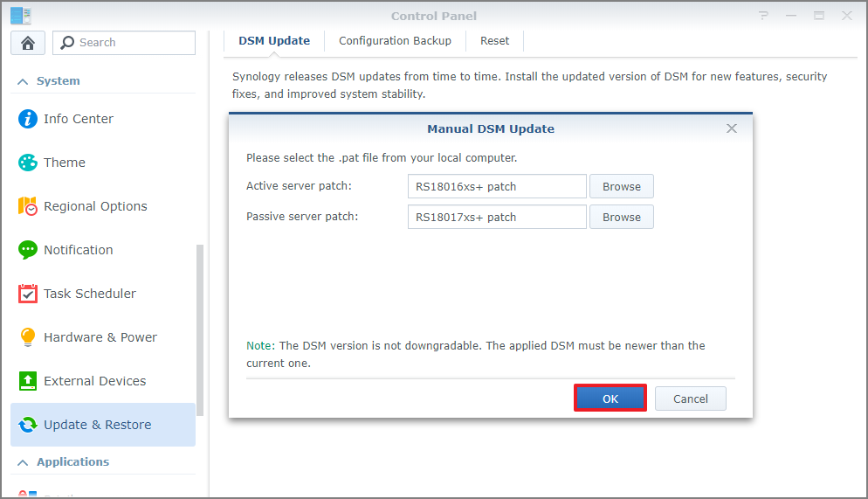Select Hardware & Power lightbulb icon
The width and height of the screenshot is (868, 499).
pyautogui.click(x=28, y=337)
